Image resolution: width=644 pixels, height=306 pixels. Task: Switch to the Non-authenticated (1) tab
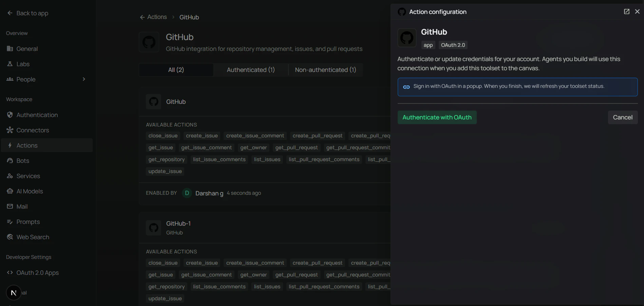[x=325, y=70]
